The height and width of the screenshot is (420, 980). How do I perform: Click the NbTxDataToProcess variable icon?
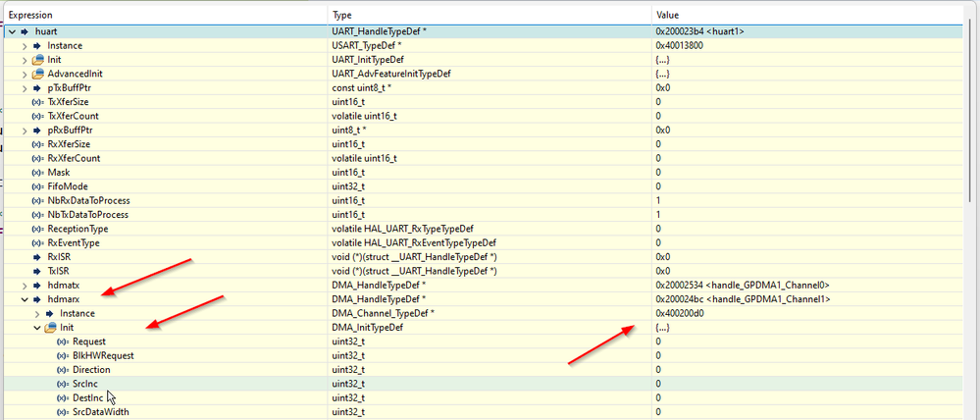click(x=37, y=215)
